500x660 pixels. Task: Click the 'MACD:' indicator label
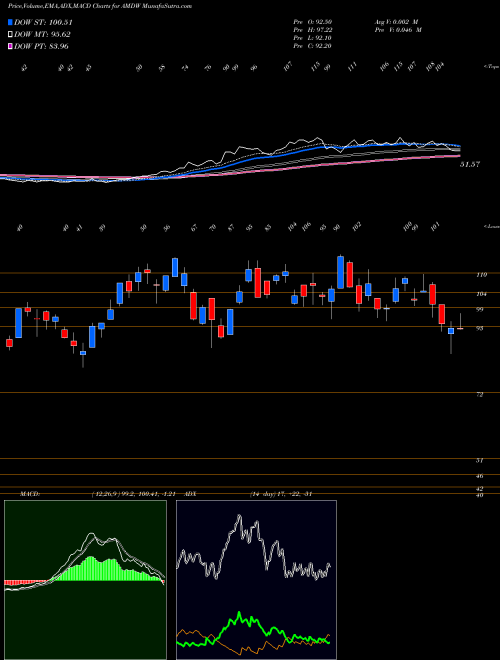pyautogui.click(x=30, y=494)
